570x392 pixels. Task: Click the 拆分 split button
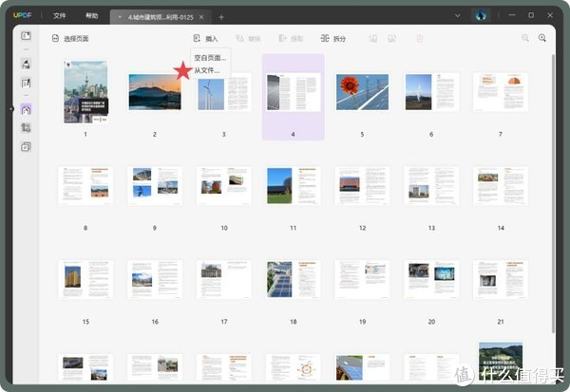(333, 38)
